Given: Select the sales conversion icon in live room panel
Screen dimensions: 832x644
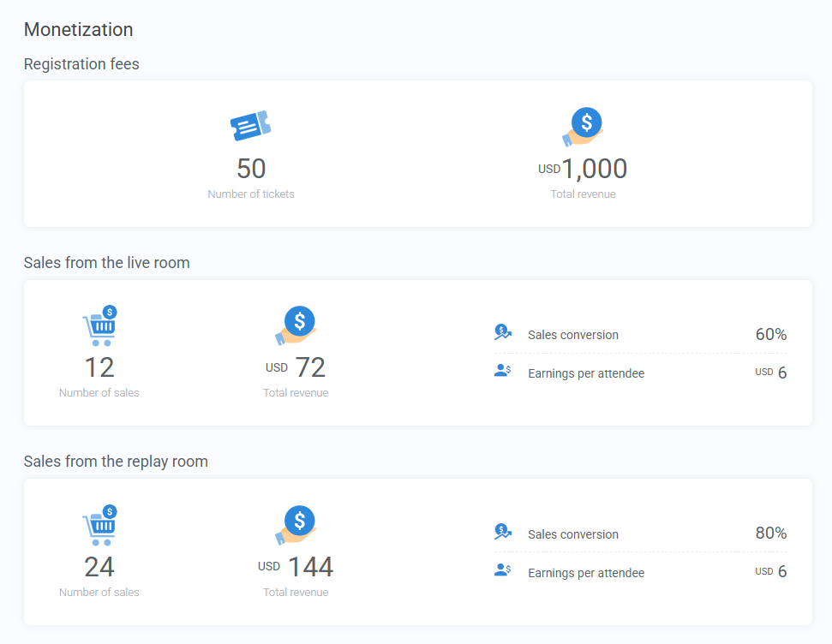Looking at the screenshot, I should pos(504,331).
